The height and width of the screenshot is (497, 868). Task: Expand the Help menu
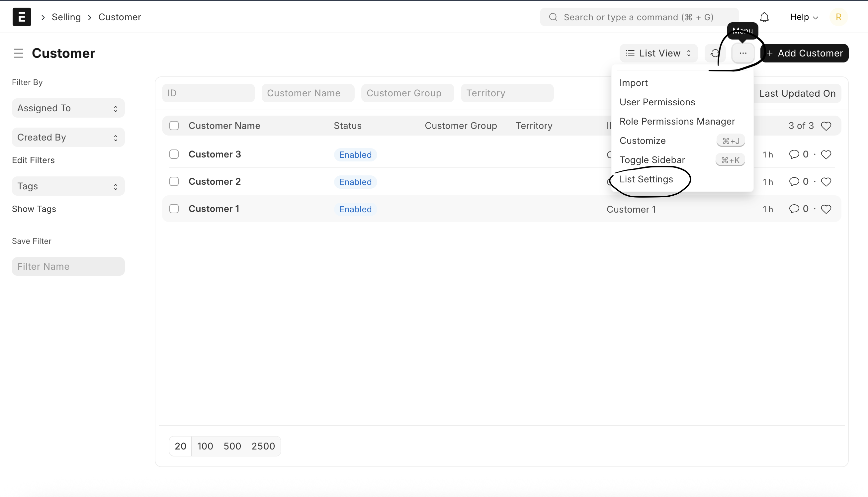804,17
